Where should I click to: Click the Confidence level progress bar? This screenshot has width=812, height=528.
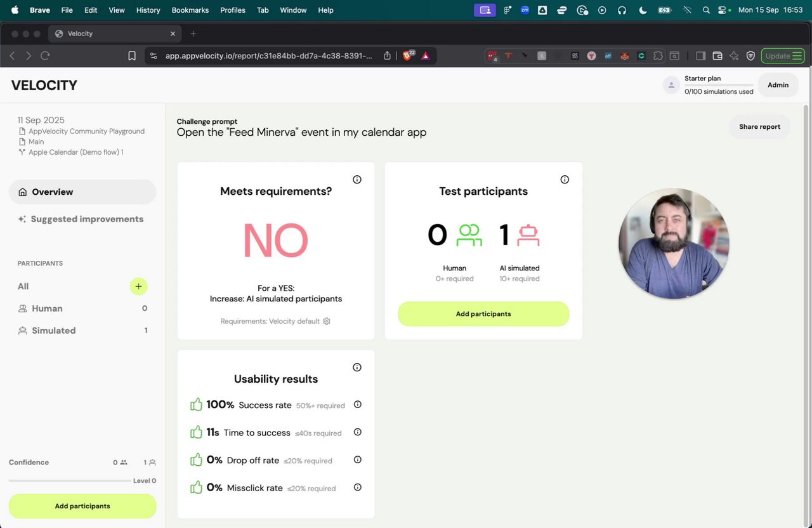click(69, 481)
